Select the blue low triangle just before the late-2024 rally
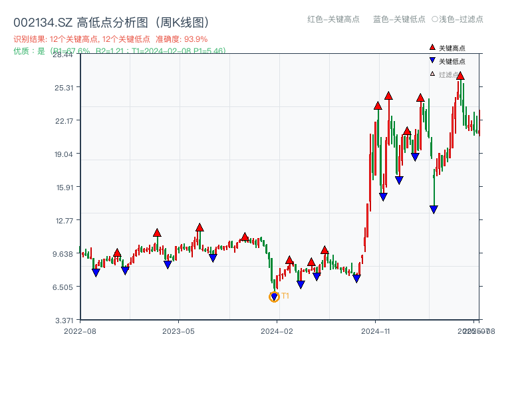The height and width of the screenshot is (399, 532). click(x=356, y=279)
